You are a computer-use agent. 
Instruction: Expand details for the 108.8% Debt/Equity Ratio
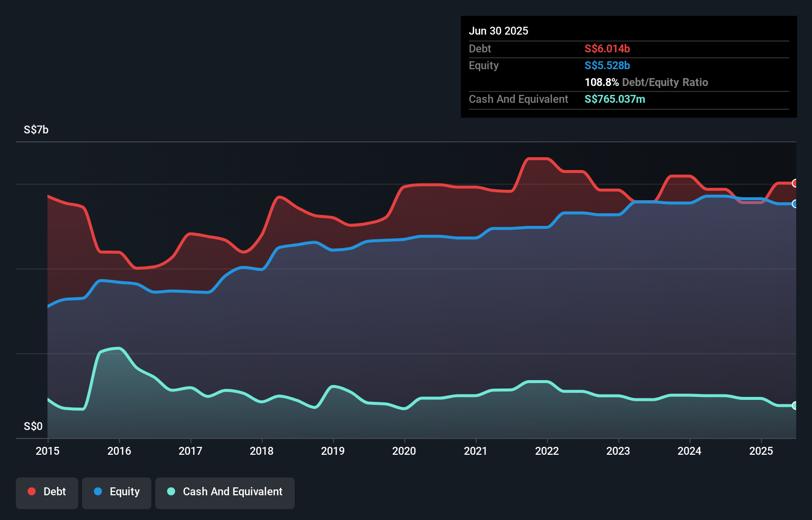pos(646,82)
